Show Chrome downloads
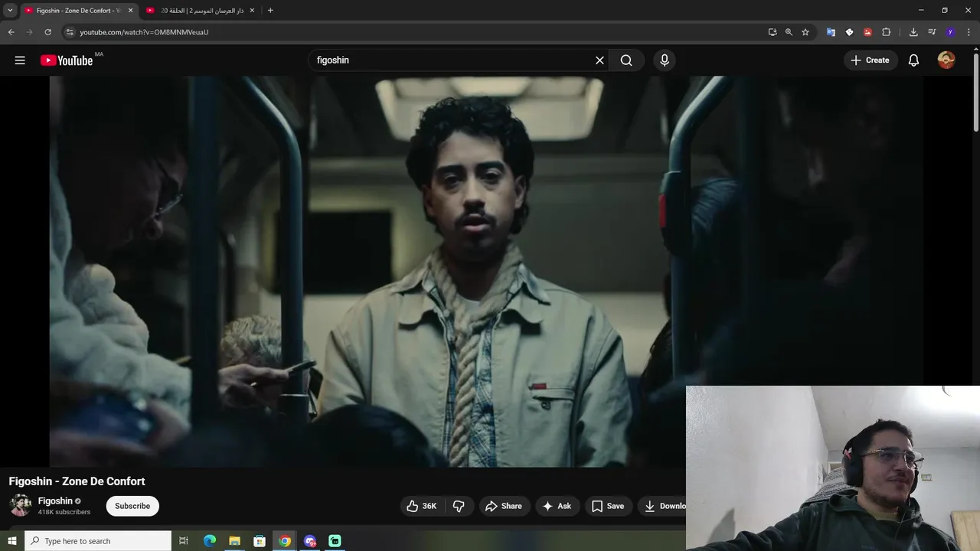 (x=913, y=32)
